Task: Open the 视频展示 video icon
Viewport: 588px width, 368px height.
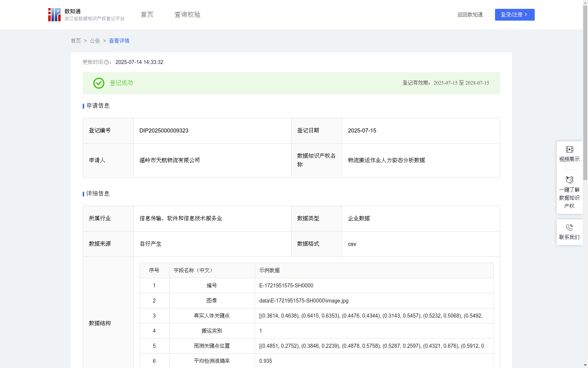Action: 569,149
